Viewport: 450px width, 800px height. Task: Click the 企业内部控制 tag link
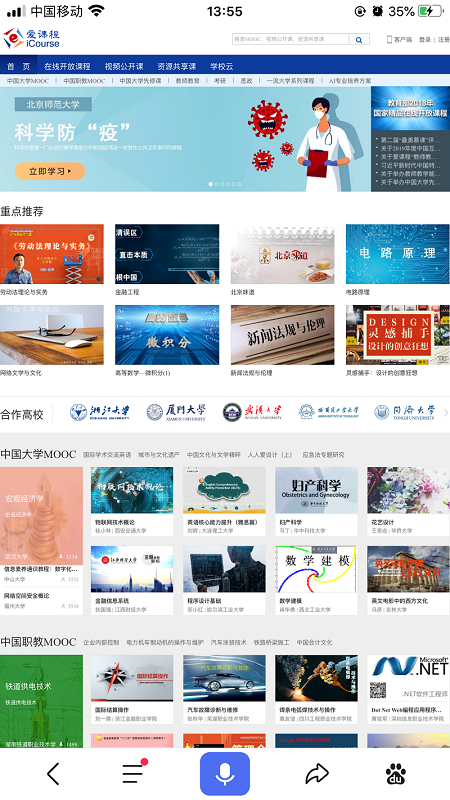[x=101, y=642]
